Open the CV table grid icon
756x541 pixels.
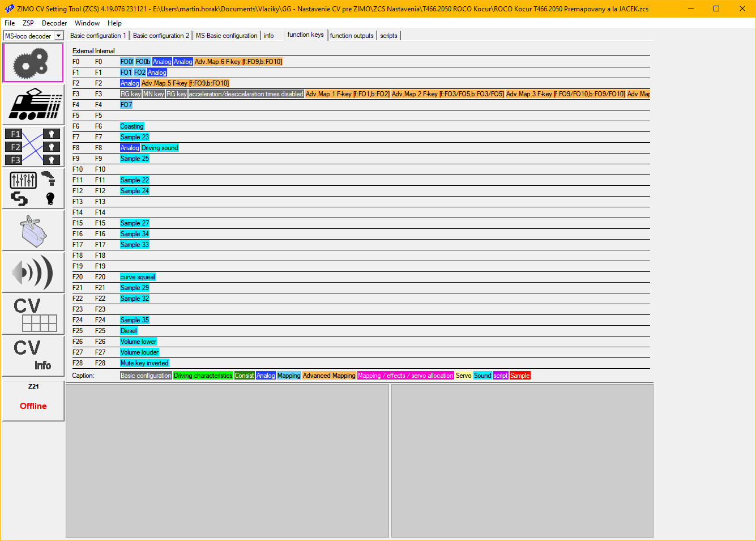coord(33,314)
